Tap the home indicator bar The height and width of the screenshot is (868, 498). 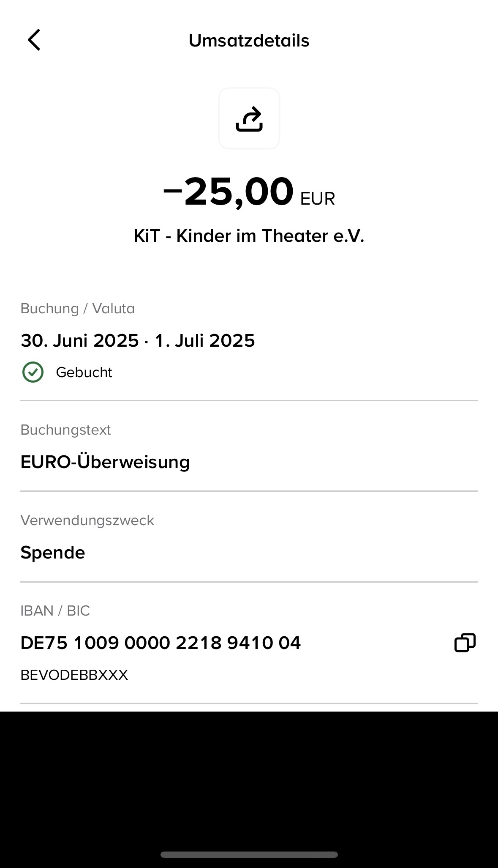(249, 854)
